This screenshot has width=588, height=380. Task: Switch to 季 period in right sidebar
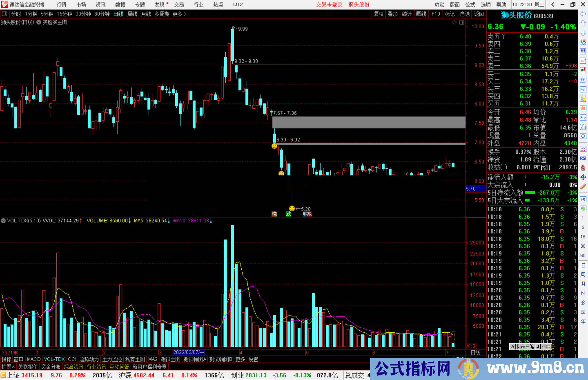[x=583, y=312]
